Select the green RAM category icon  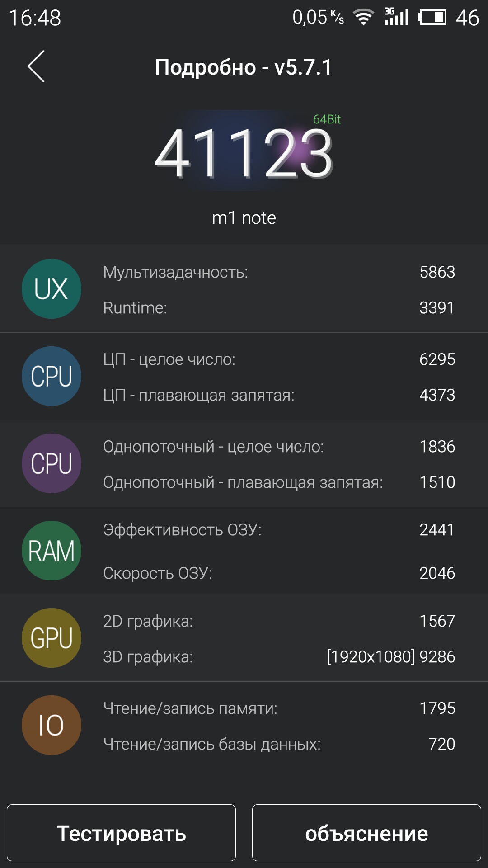52,551
